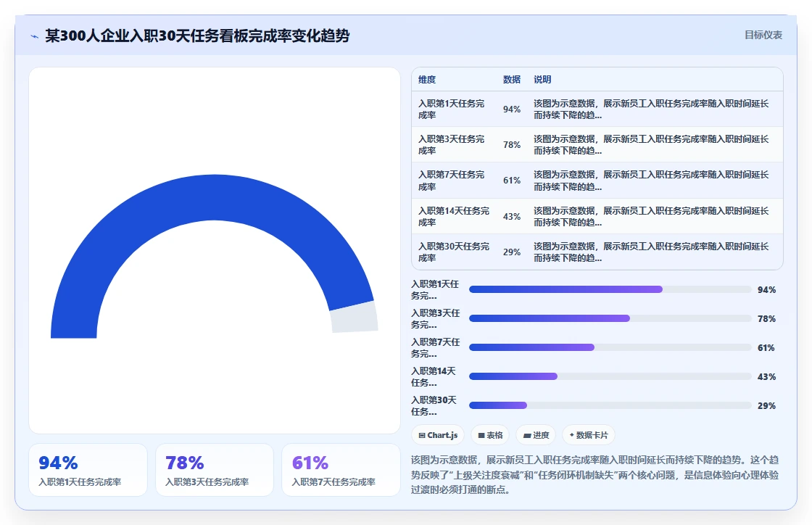The width and height of the screenshot is (812, 525).
Task: Select table cell 入职第30天任务完成率
Action: (454, 252)
